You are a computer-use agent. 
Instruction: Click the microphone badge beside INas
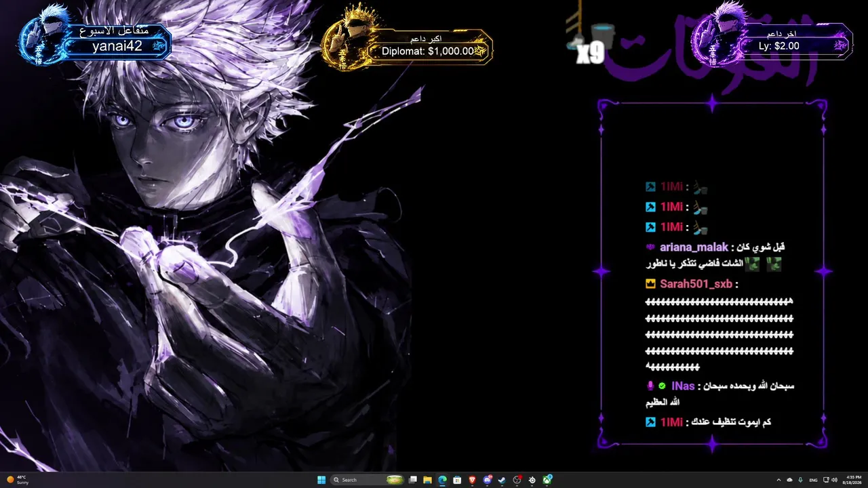(x=650, y=386)
